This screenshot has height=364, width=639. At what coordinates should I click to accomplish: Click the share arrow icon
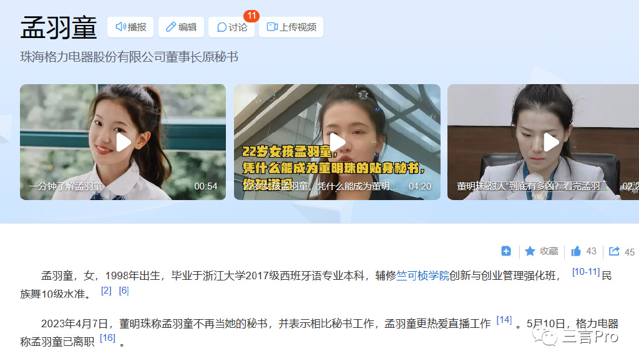(614, 251)
